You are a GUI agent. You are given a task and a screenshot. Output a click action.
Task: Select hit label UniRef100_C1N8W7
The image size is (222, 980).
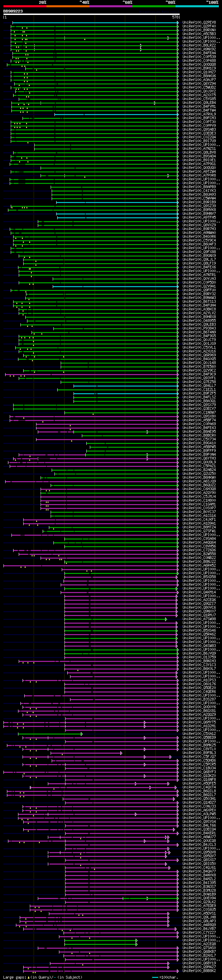199,412
